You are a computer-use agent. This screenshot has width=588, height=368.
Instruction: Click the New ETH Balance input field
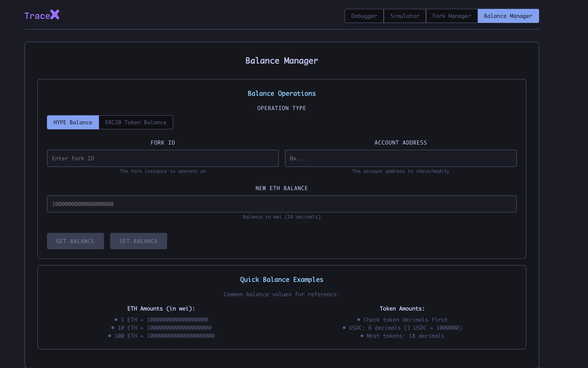pyautogui.click(x=281, y=204)
